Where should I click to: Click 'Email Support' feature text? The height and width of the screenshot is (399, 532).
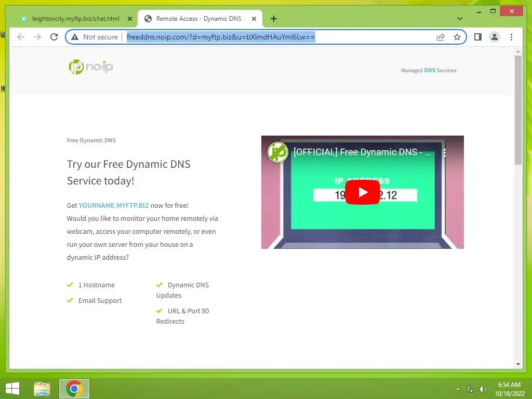tap(100, 301)
